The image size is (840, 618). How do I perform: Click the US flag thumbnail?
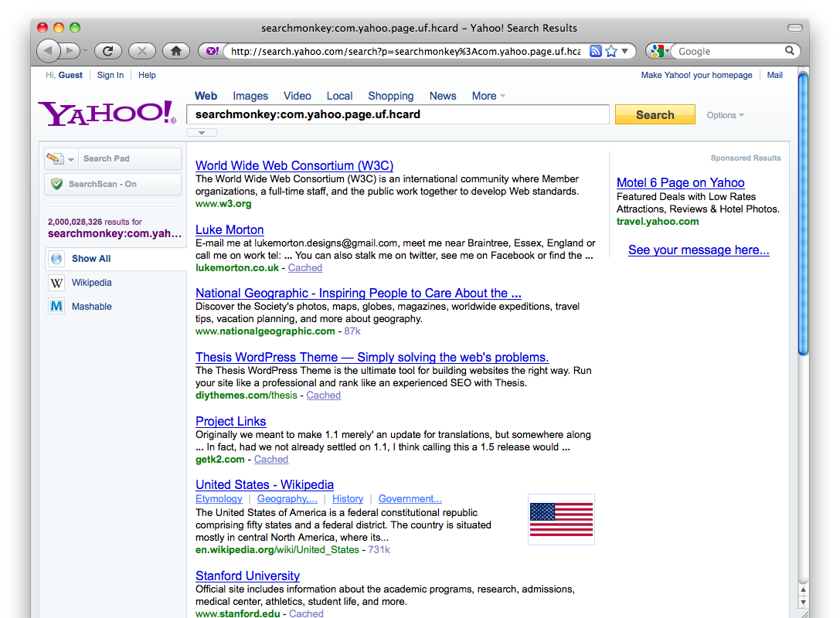tap(561, 519)
